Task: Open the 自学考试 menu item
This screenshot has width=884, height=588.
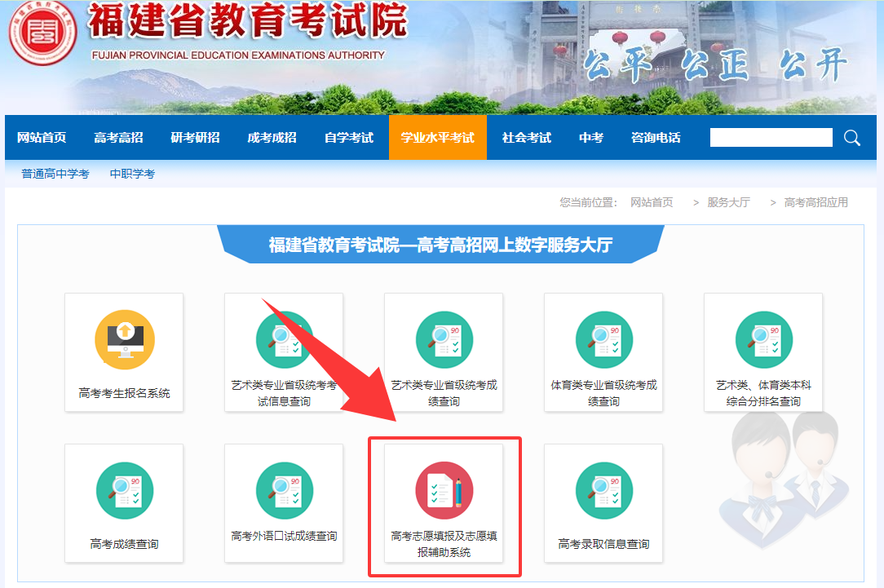Action: (349, 138)
